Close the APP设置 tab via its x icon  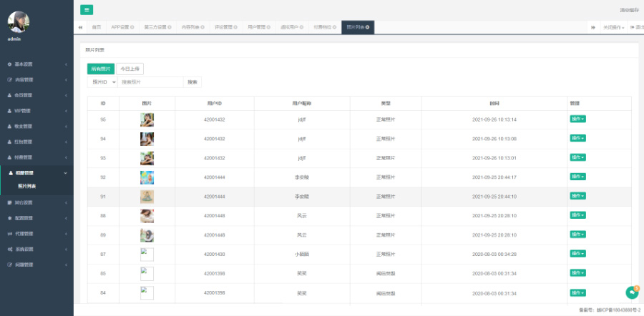(x=132, y=27)
